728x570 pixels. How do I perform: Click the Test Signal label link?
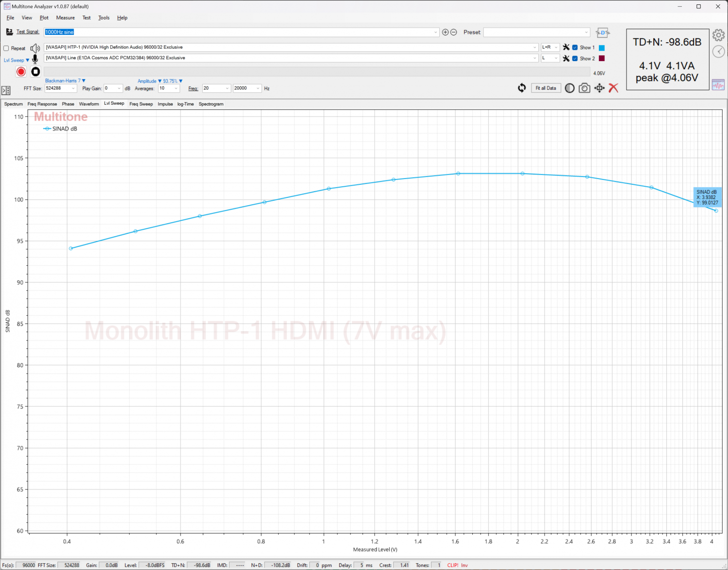coord(28,32)
